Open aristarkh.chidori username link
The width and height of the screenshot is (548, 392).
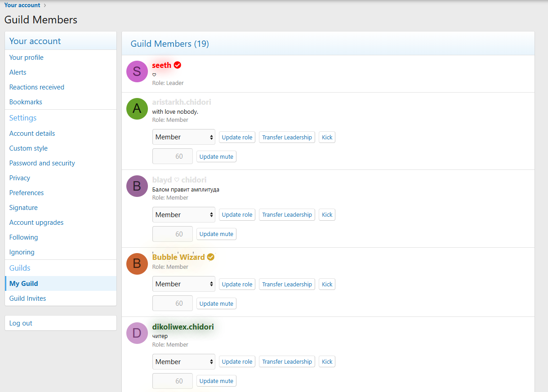[x=182, y=102]
